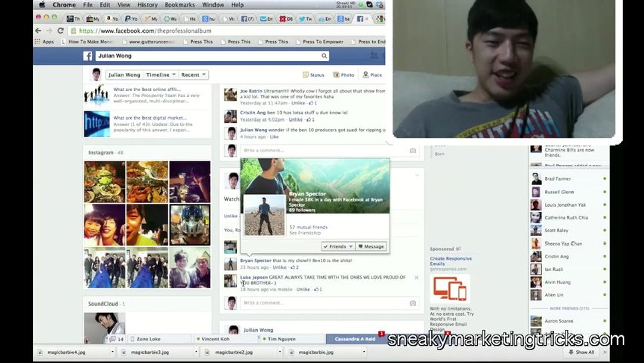This screenshot has width=644, height=363.
Task: Open the magicbarbie2.jpg download menu arrow
Action: [279, 352]
